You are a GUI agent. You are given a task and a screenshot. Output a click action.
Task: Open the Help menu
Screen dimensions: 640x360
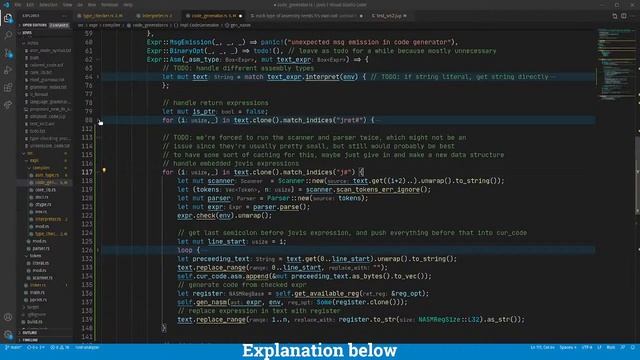tap(128, 5)
